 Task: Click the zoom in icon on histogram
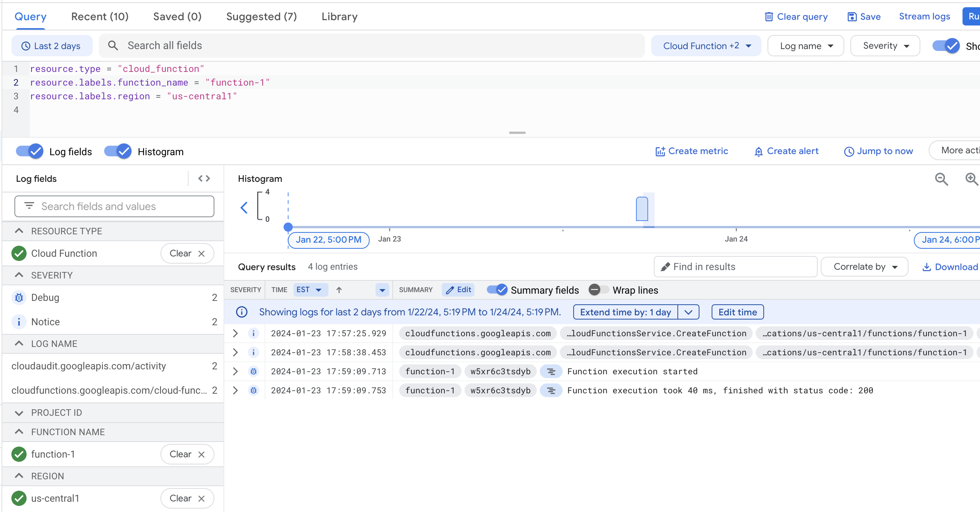tap(969, 178)
